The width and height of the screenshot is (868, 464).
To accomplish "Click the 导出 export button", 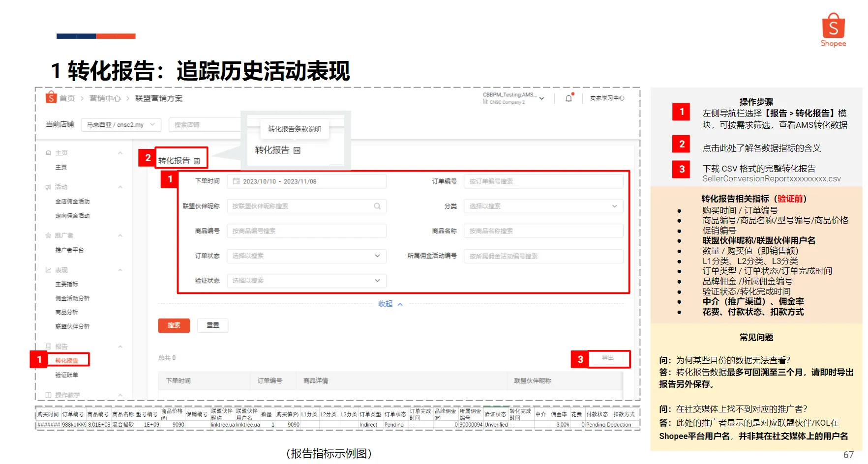I will [609, 359].
